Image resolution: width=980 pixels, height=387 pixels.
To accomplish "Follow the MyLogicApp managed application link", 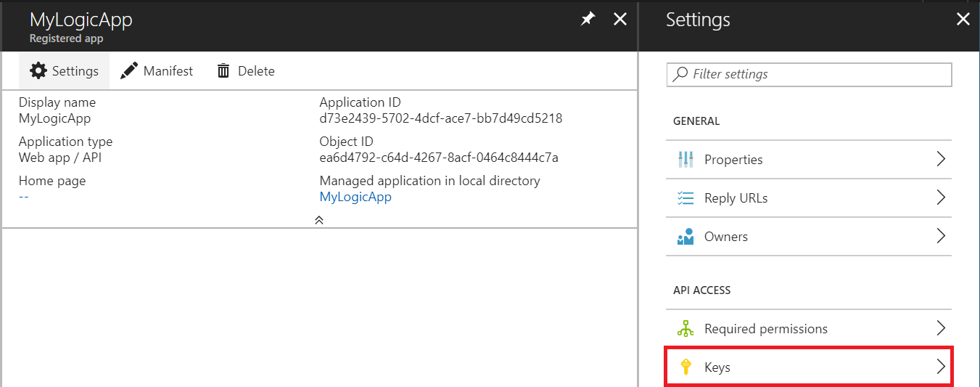I will coord(355,197).
